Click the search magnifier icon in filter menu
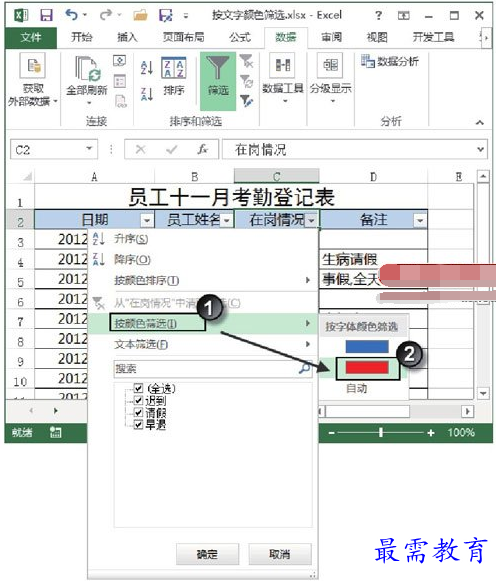496x582 pixels. coord(305,368)
